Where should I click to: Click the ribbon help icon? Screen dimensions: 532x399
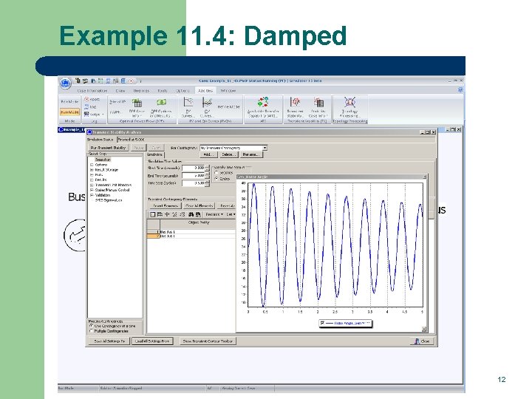pyautogui.click(x=460, y=90)
